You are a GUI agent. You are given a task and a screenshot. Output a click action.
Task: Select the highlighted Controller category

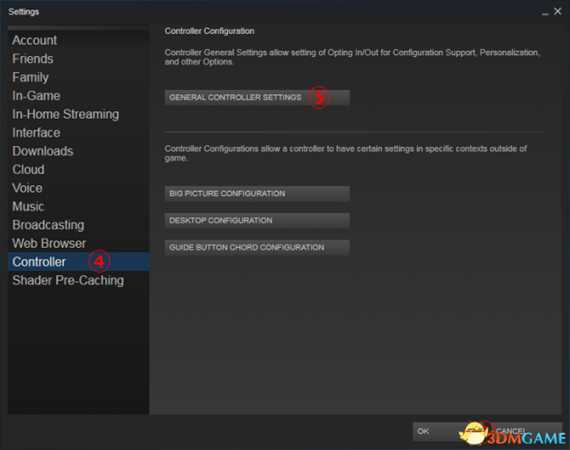point(78,262)
